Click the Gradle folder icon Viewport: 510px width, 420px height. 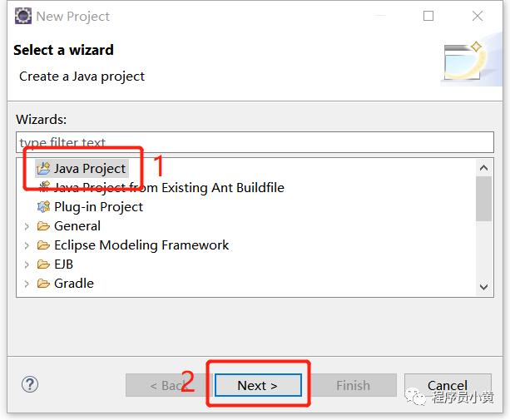point(43,284)
